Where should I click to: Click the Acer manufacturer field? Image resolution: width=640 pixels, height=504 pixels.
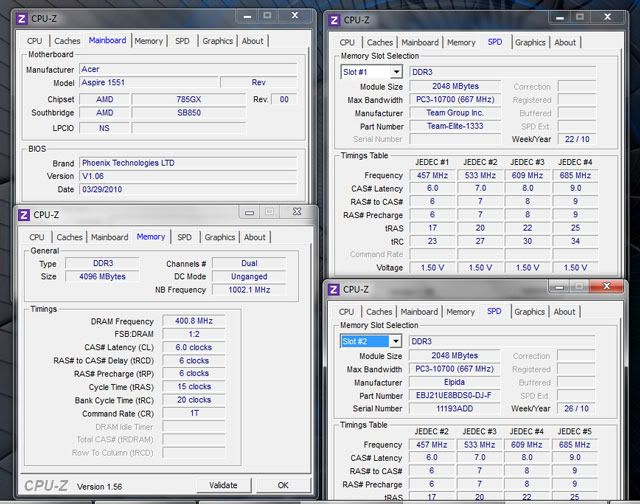(x=188, y=69)
